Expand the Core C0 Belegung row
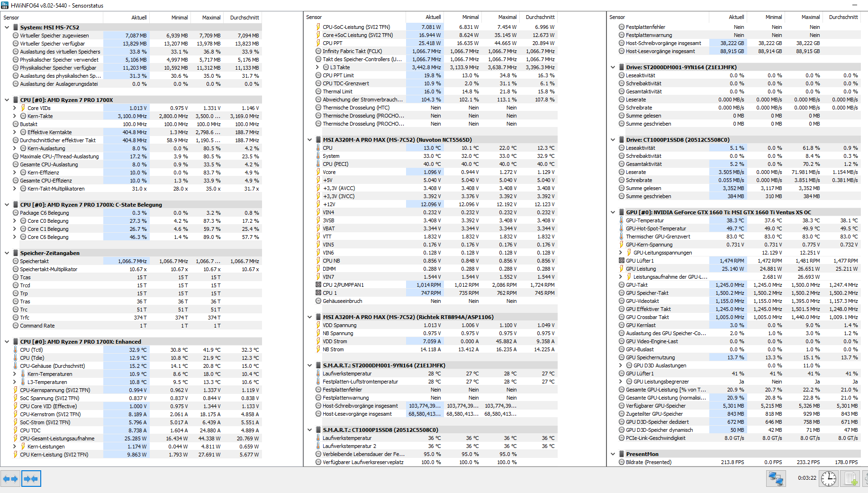 coord(15,221)
